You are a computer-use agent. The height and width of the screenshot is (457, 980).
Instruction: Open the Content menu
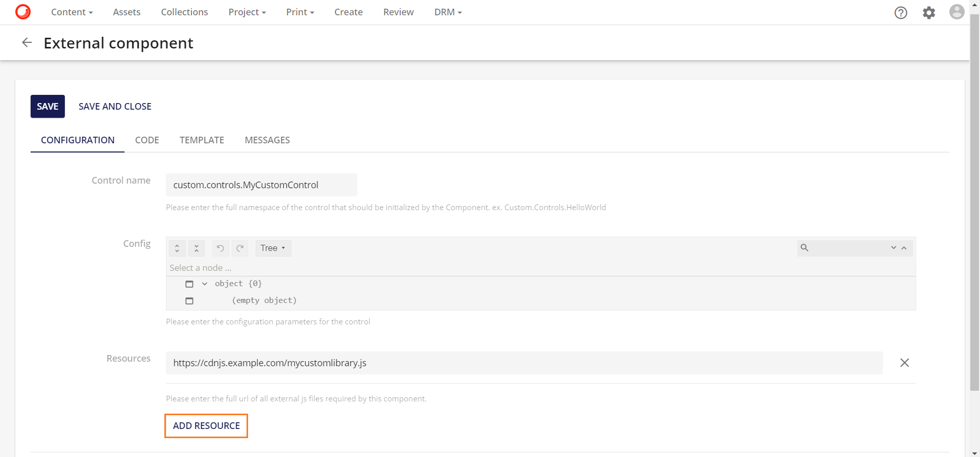(x=72, y=12)
